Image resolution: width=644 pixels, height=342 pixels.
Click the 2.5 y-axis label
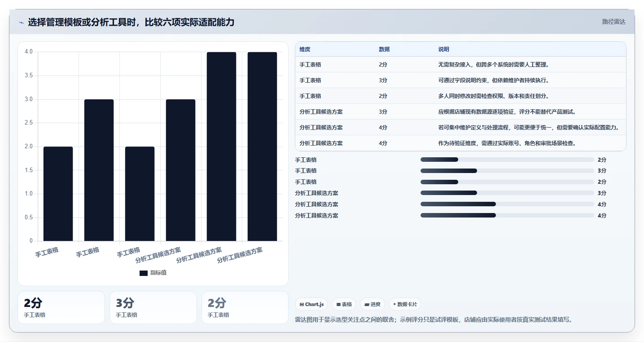click(x=29, y=123)
